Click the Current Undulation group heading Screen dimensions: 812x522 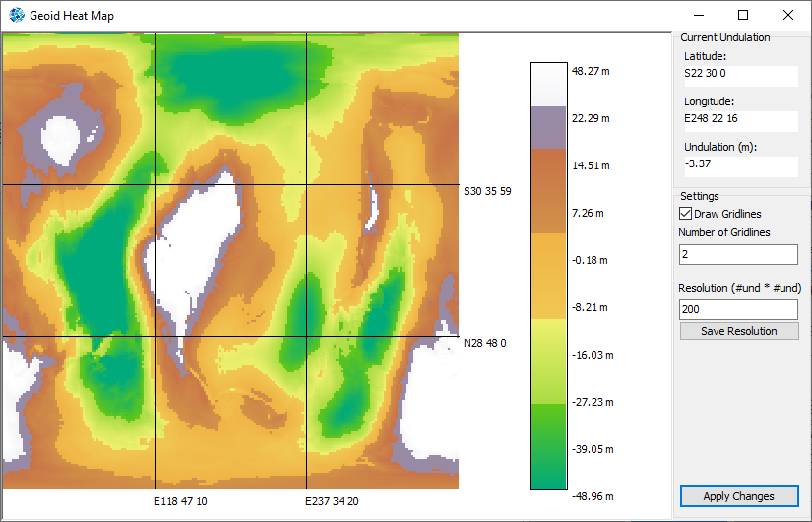click(725, 37)
